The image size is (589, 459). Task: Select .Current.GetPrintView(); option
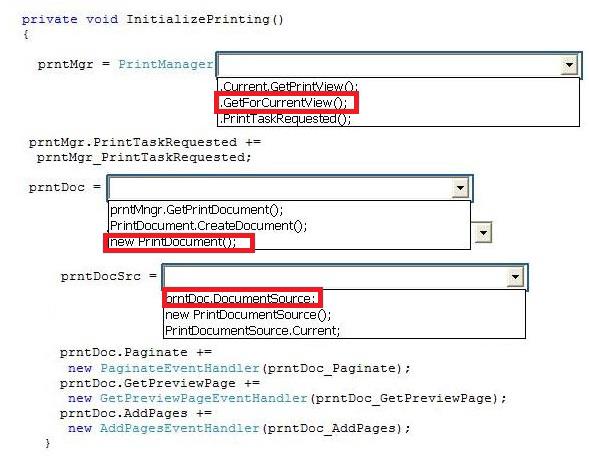[x=288, y=86]
